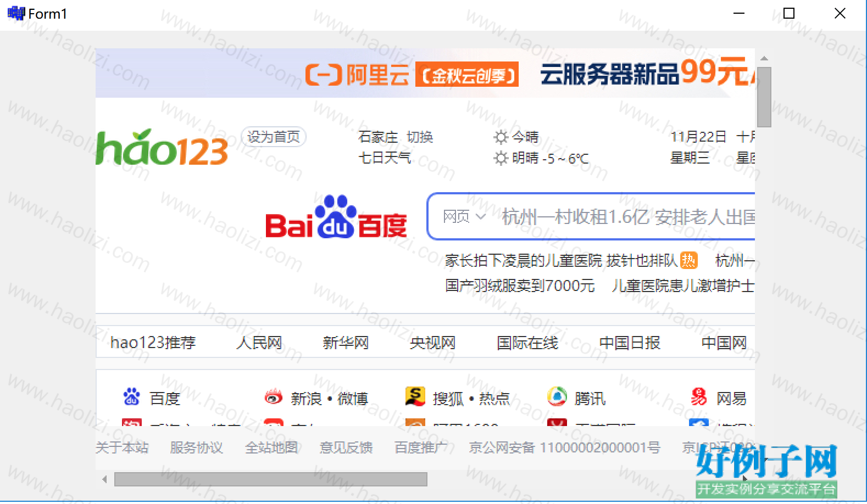Open the 微博 site link
Image resolution: width=867 pixels, height=504 pixels.
tap(353, 397)
